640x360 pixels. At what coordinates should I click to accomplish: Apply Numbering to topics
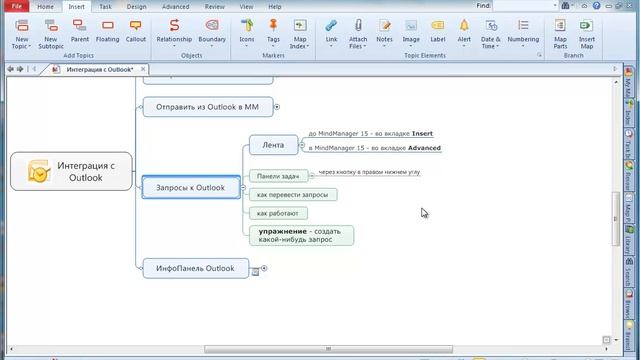(523, 32)
